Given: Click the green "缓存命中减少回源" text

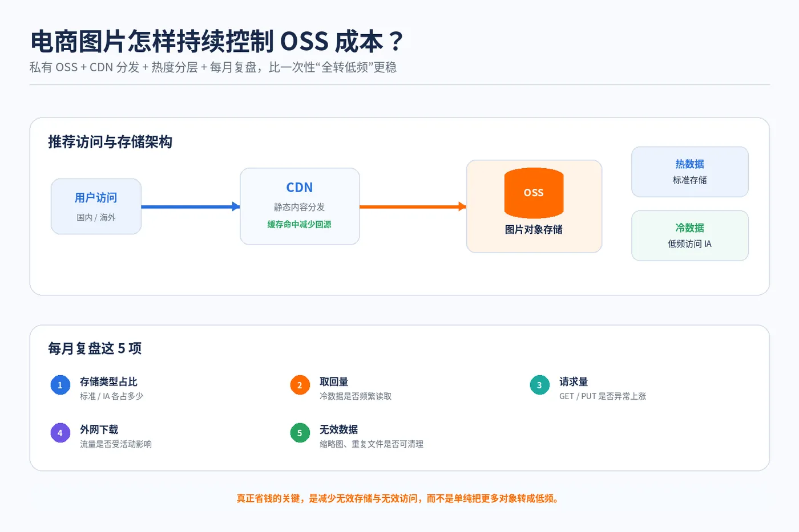Looking at the screenshot, I should [x=300, y=224].
